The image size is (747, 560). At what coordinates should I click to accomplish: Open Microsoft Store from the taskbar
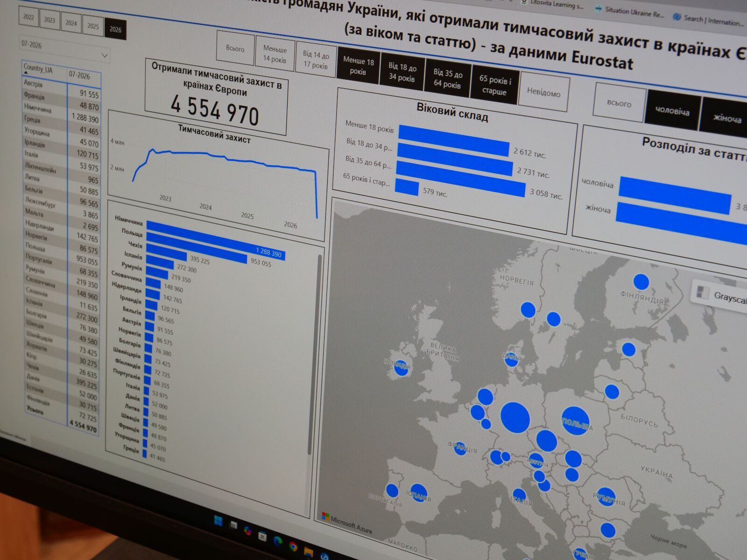click(262, 536)
